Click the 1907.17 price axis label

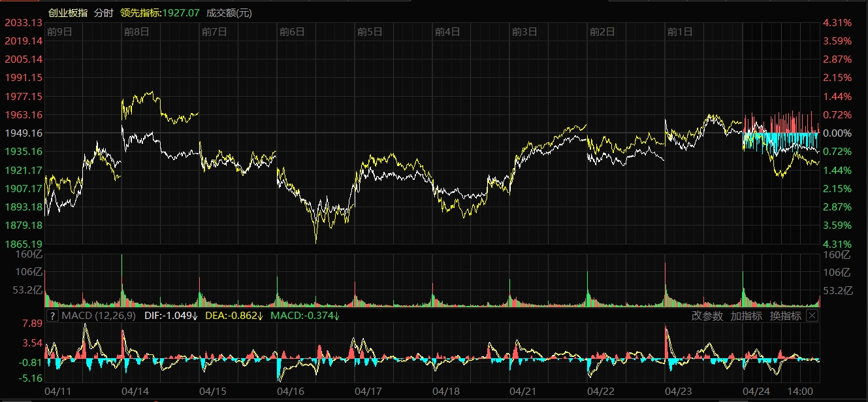(x=24, y=188)
